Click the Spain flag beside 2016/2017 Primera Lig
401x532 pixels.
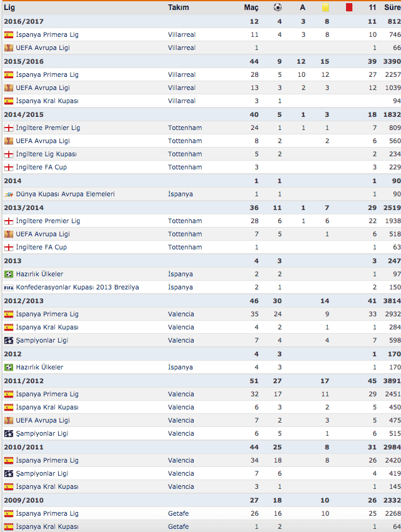9,34
